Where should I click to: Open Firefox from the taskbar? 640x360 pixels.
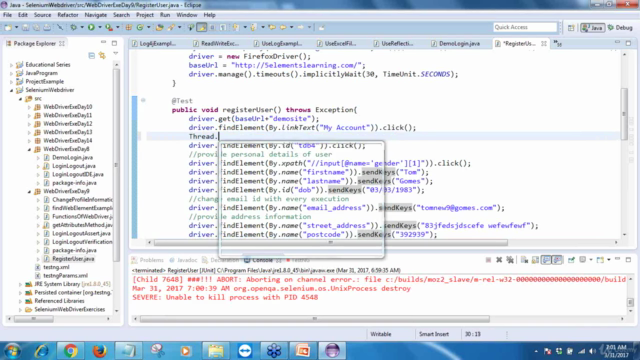coord(99,351)
